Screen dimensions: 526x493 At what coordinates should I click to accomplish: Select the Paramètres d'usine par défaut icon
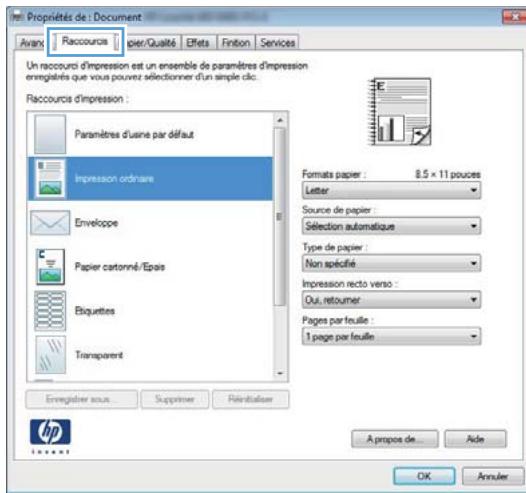pyautogui.click(x=50, y=134)
